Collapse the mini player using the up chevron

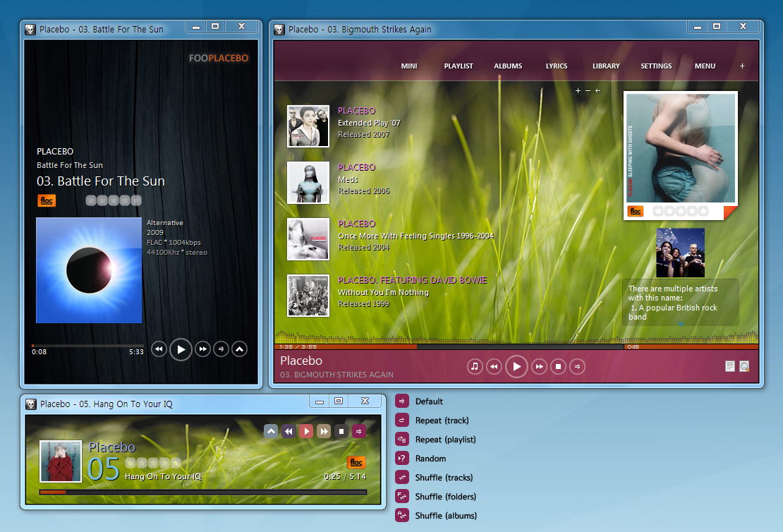click(x=271, y=431)
